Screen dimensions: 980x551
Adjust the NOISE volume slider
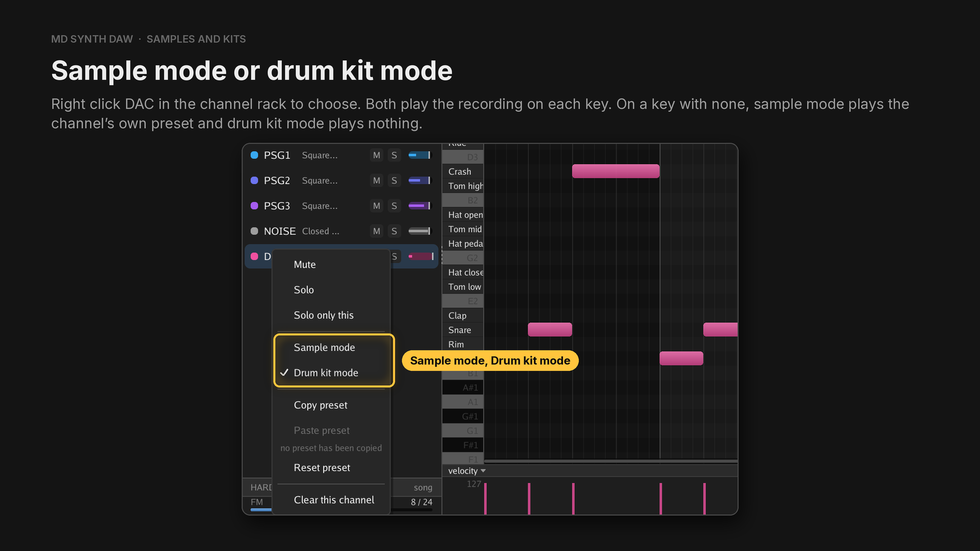click(420, 231)
